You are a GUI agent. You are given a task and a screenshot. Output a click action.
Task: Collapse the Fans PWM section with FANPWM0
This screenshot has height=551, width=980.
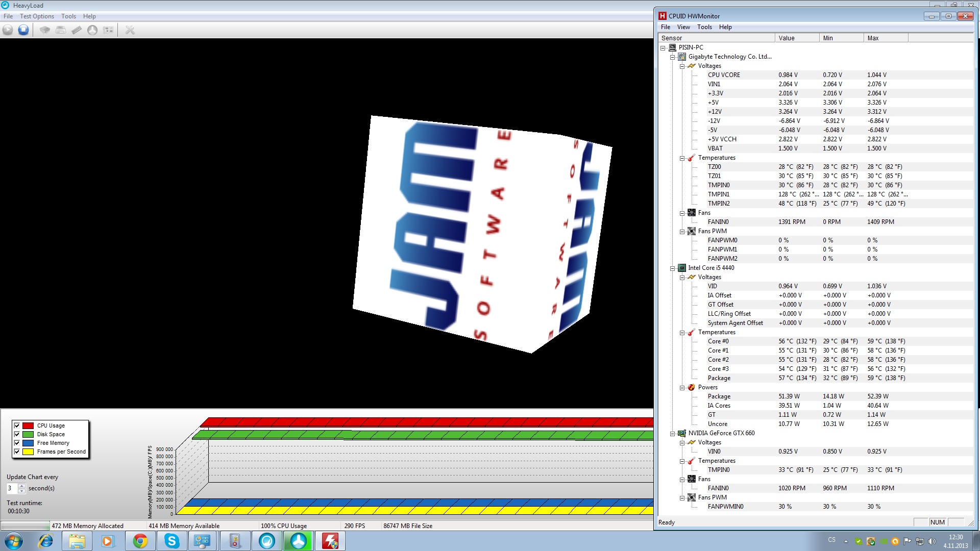682,232
